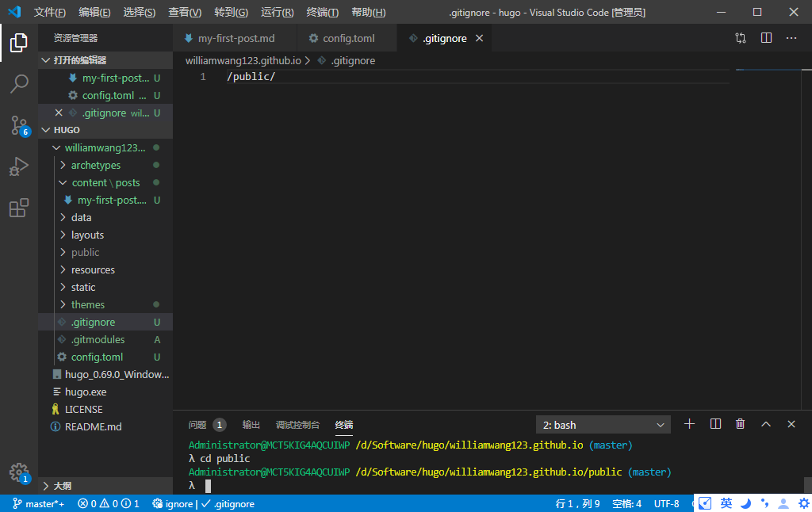The image size is (812, 512).
Task: Toggle IME English/Chinese mode indicator
Action: [x=726, y=503]
